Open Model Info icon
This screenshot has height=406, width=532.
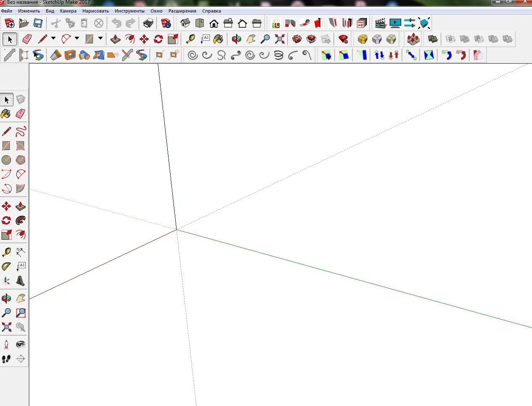tap(166, 23)
